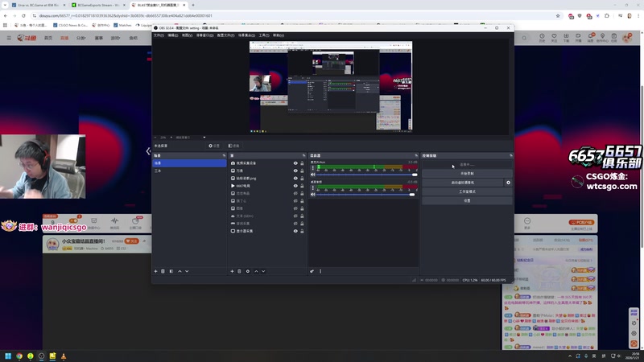
Task: Click the monitor icon of 显示器采集 source
Action: (x=233, y=231)
